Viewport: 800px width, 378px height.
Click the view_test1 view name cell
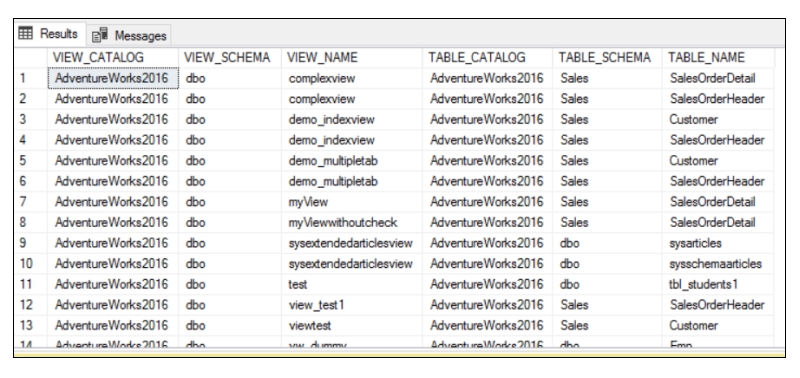point(352,305)
